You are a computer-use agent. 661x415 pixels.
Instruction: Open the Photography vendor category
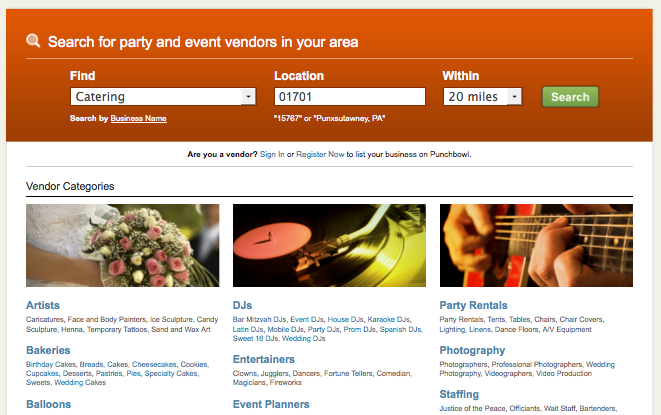[472, 350]
